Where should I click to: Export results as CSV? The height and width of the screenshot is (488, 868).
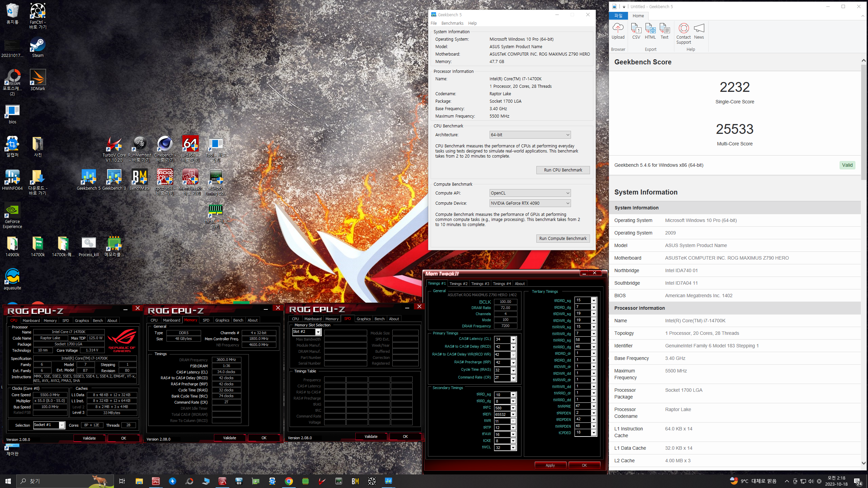tap(636, 31)
